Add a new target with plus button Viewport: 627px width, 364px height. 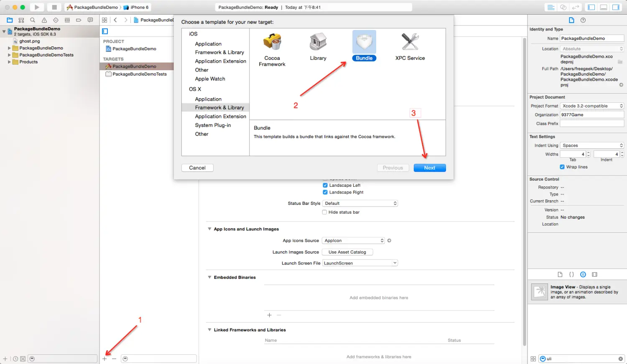104,359
